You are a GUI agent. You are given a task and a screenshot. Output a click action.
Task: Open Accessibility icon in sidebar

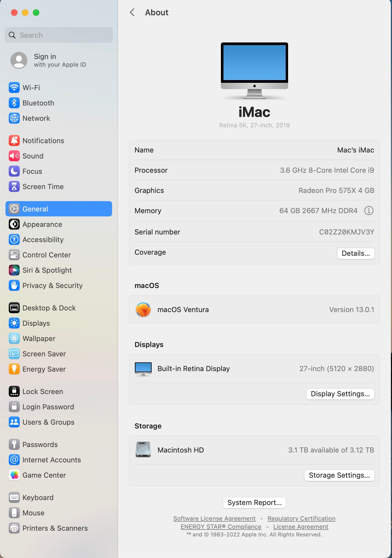pyautogui.click(x=14, y=240)
